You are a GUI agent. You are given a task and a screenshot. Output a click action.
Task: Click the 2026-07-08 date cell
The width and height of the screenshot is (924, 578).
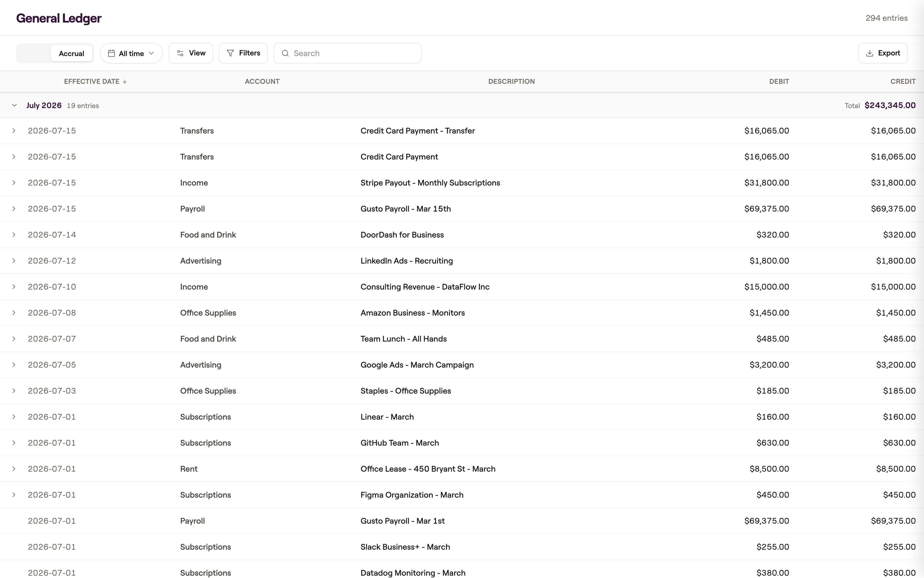(52, 313)
